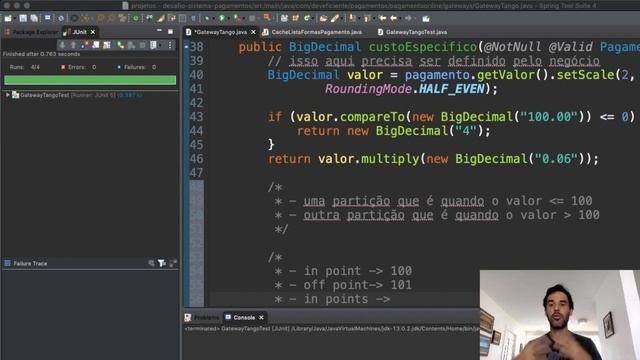The height and width of the screenshot is (360, 640).
Task: Click Rerun Test Failures First icon
Action: click(x=131, y=45)
